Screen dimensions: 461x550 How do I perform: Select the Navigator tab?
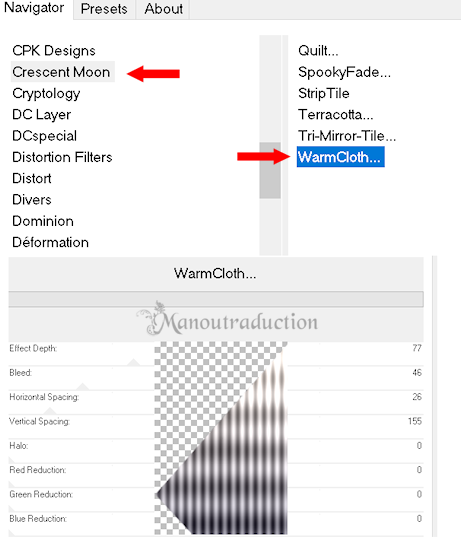pos(34,8)
